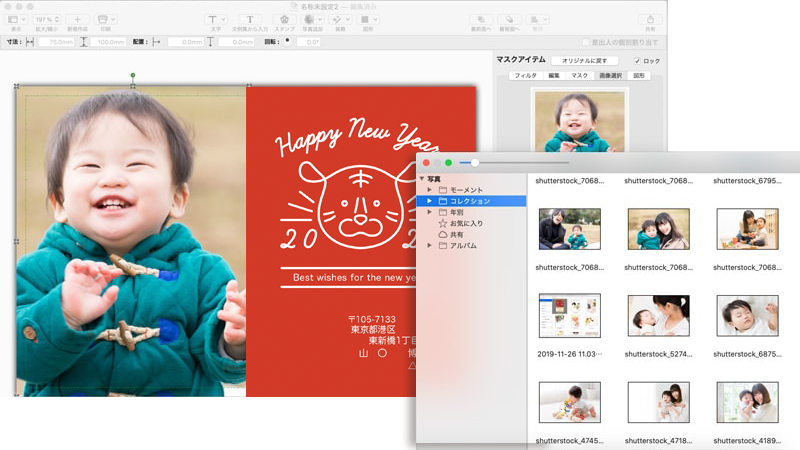
Task: Click the shutterstock_6795 file name label
Action: coord(747,181)
